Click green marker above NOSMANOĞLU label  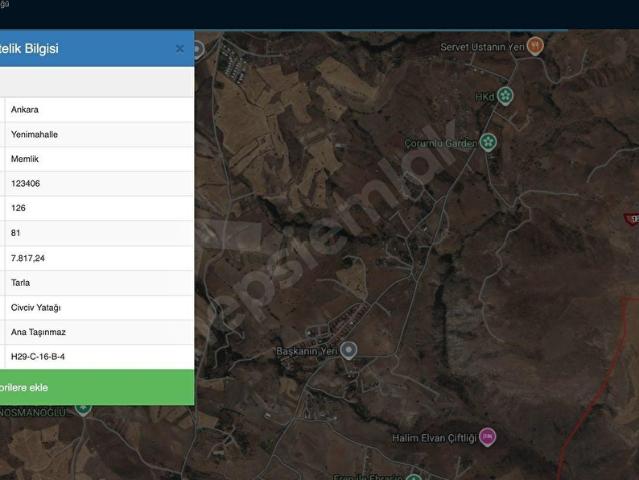83,409
